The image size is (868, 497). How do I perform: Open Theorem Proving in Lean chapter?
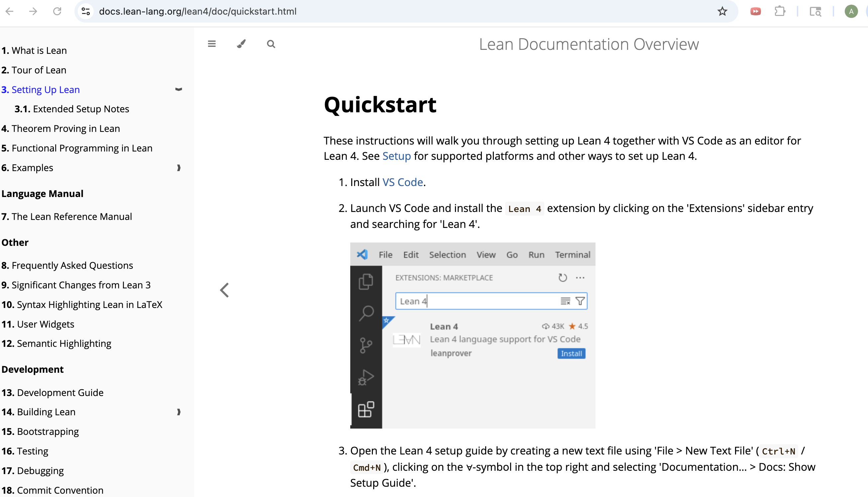click(x=65, y=129)
